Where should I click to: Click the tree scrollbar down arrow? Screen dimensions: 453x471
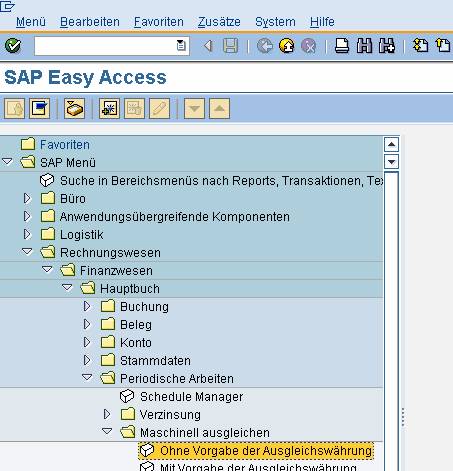[x=391, y=162]
